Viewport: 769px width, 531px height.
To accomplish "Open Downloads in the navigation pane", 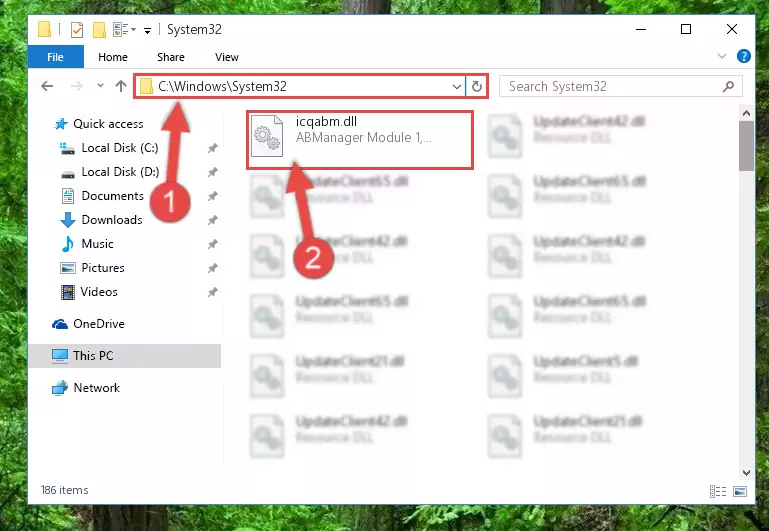I will click(112, 220).
